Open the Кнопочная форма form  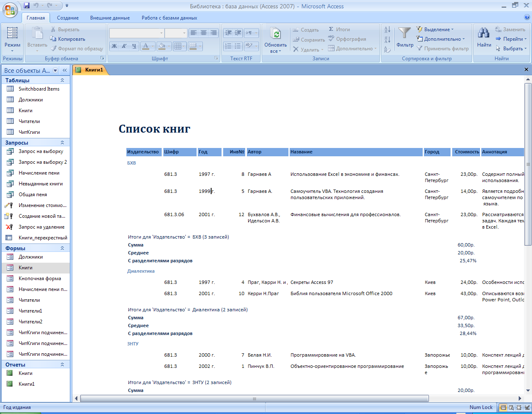coord(36,278)
